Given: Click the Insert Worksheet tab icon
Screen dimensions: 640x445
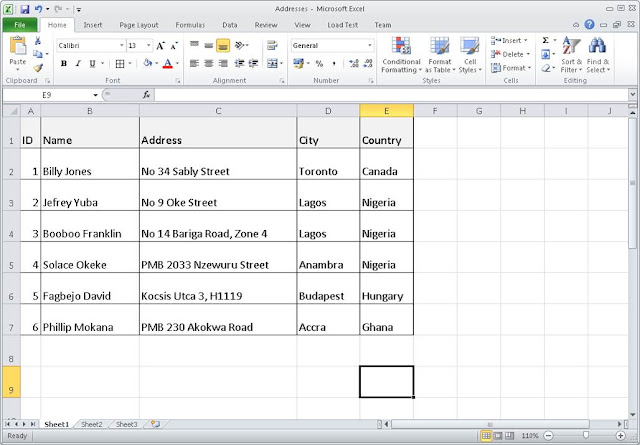Looking at the screenshot, I should click(156, 424).
